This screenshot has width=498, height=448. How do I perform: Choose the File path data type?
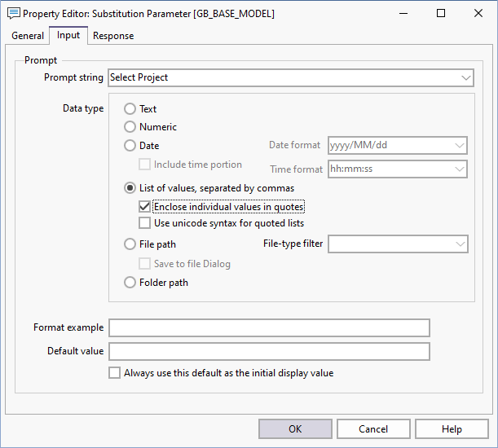click(130, 244)
